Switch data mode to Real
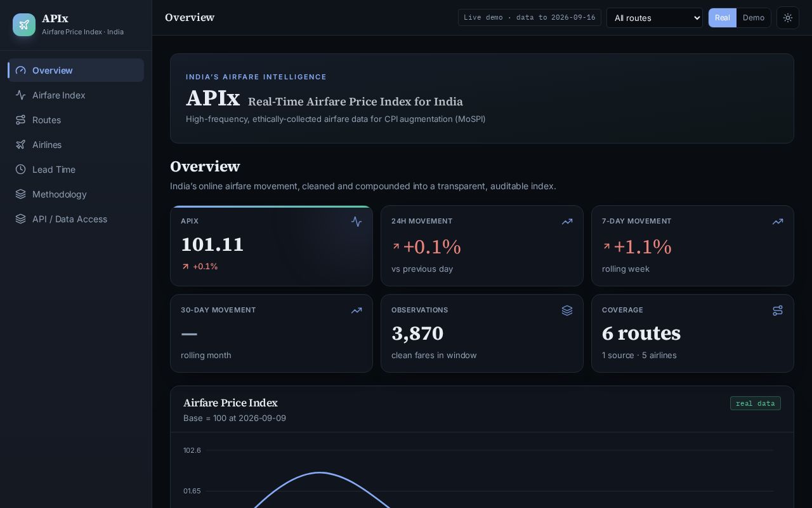 pos(723,18)
